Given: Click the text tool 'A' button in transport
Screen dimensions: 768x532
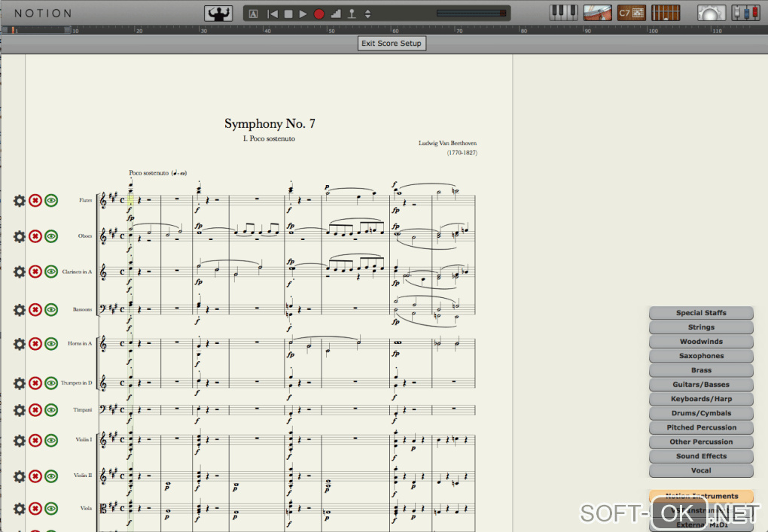Looking at the screenshot, I should tap(253, 14).
